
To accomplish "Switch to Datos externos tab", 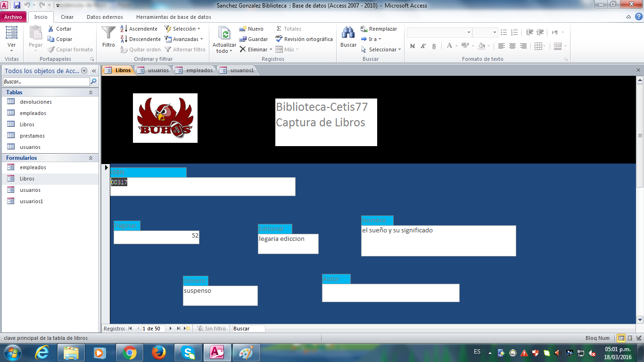I will [x=105, y=17].
